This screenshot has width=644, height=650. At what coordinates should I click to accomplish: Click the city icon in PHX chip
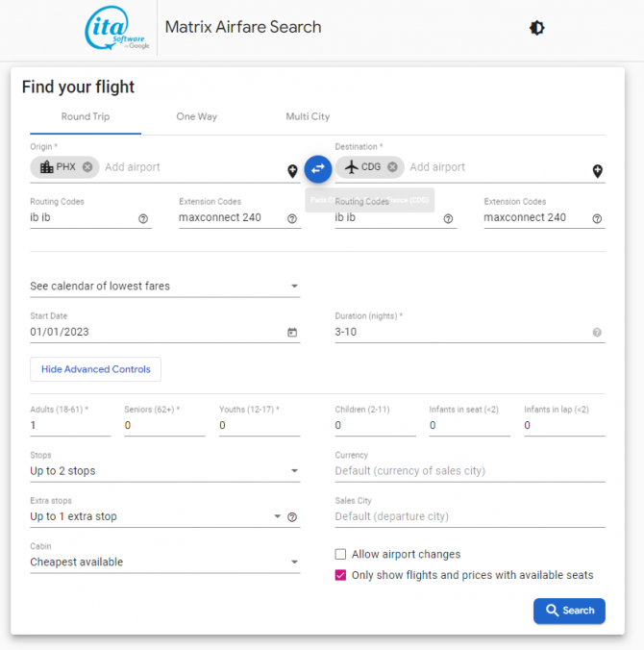point(46,167)
